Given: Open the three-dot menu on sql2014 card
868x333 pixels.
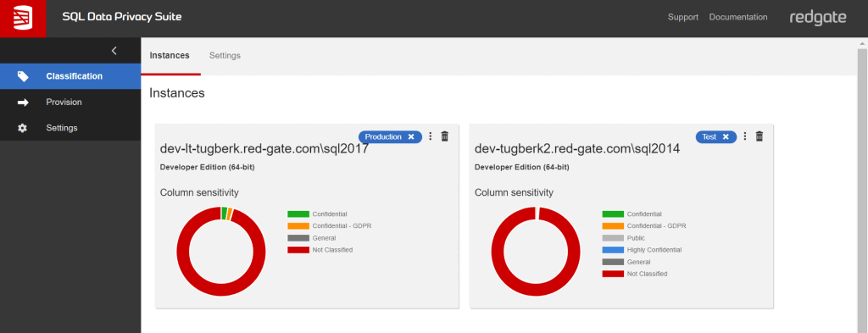Looking at the screenshot, I should 745,136.
